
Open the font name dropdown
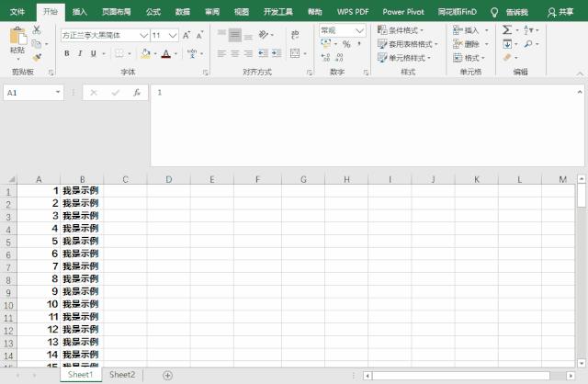point(143,35)
